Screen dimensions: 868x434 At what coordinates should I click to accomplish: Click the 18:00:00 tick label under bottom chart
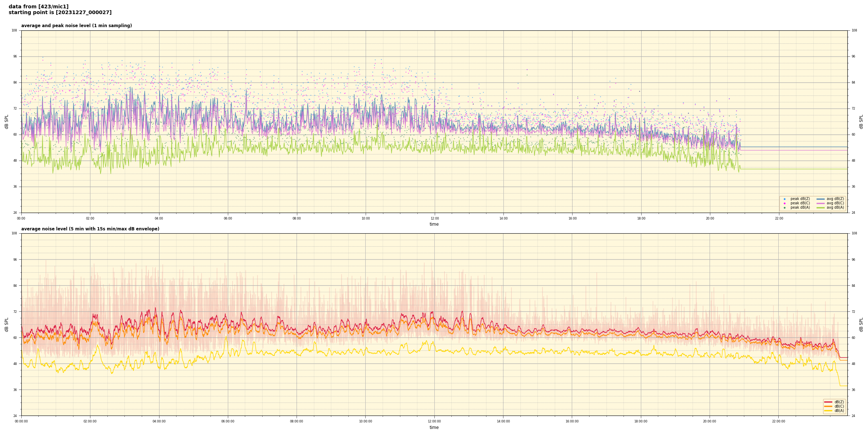pos(641,421)
